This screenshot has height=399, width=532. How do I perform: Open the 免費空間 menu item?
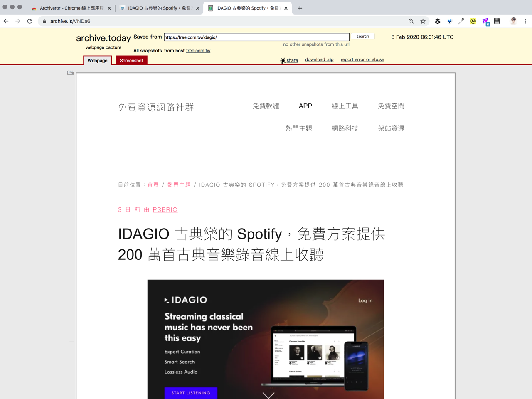point(391,106)
